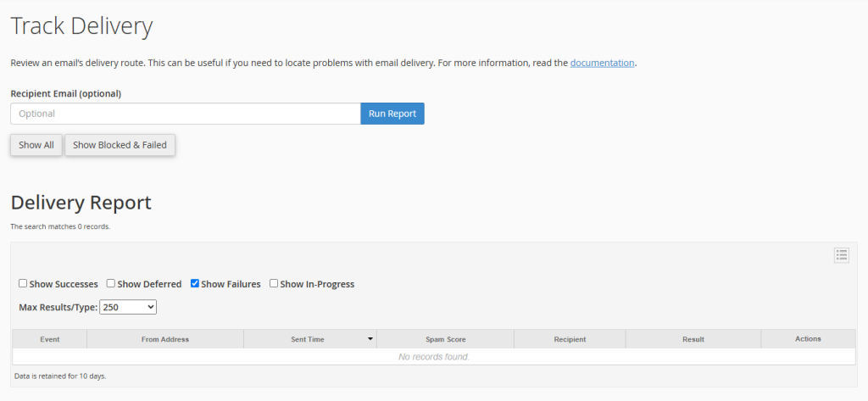Screen dimensions: 868x401
Task: Click the Track Delivery page title
Action: click(81, 26)
